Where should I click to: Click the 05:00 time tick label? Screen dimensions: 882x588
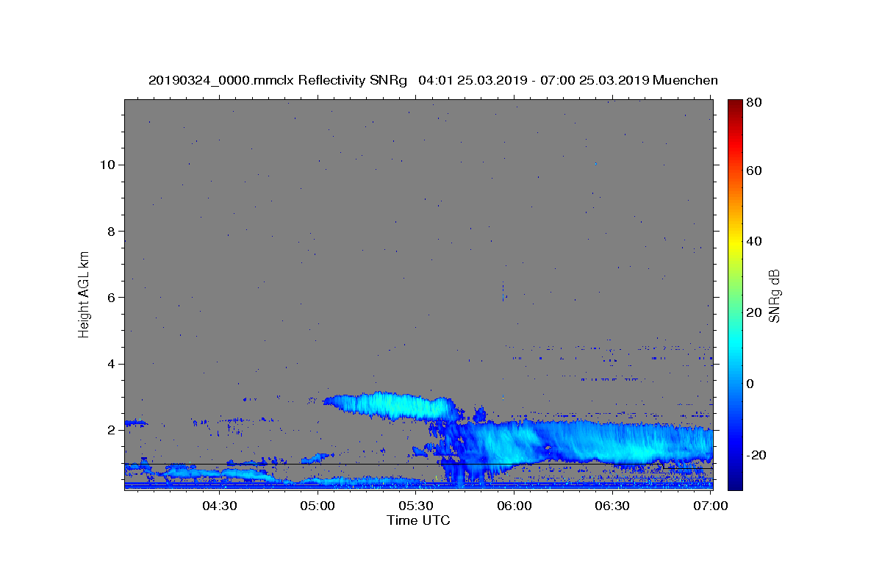pyautogui.click(x=318, y=506)
